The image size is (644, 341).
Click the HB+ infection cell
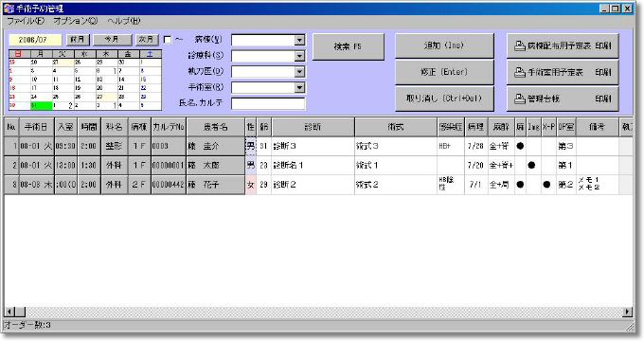[x=451, y=146]
